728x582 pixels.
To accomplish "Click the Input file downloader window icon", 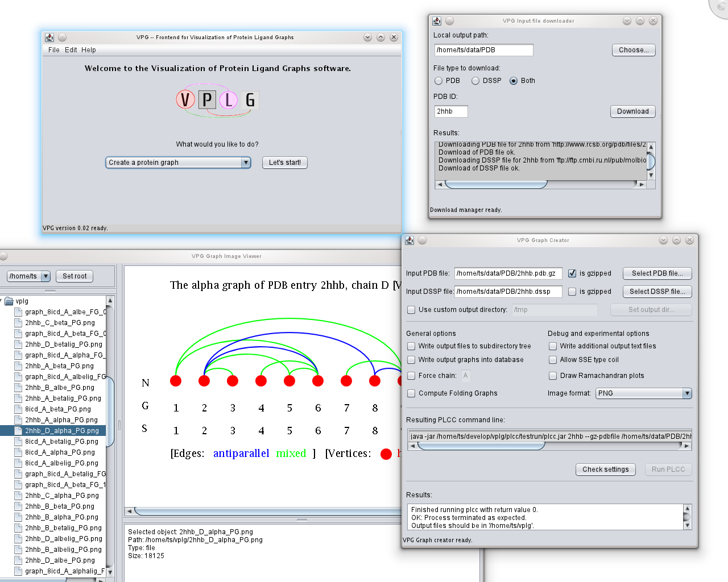I will tap(437, 21).
